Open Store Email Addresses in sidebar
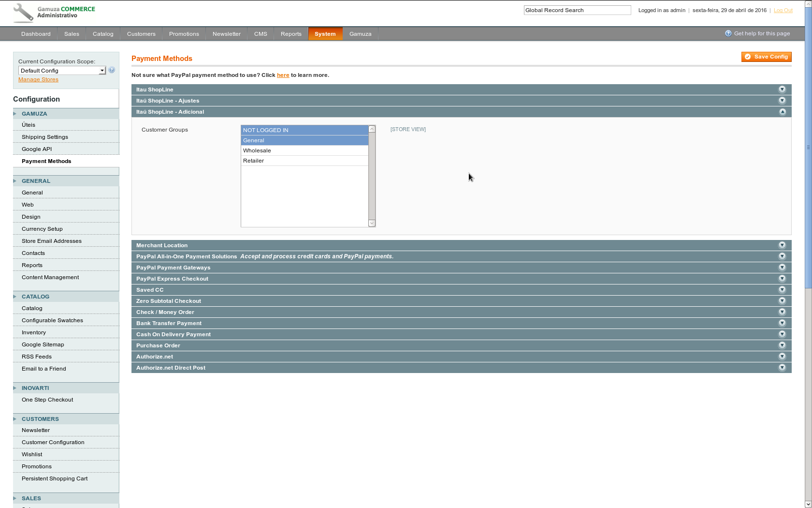This screenshot has width=812, height=508. 52,241
